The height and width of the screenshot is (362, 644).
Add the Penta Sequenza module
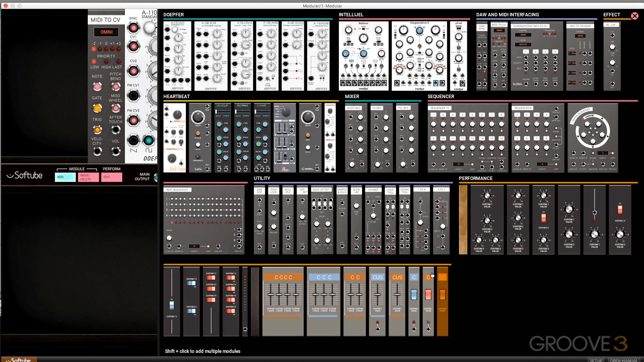[592, 138]
